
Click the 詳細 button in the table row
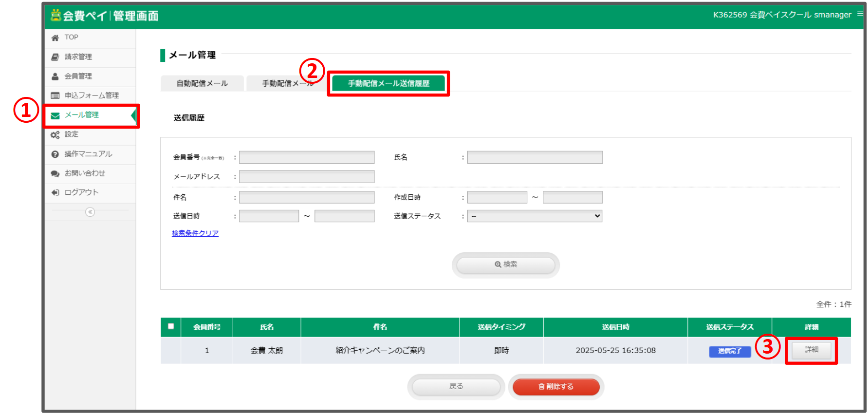pos(811,350)
